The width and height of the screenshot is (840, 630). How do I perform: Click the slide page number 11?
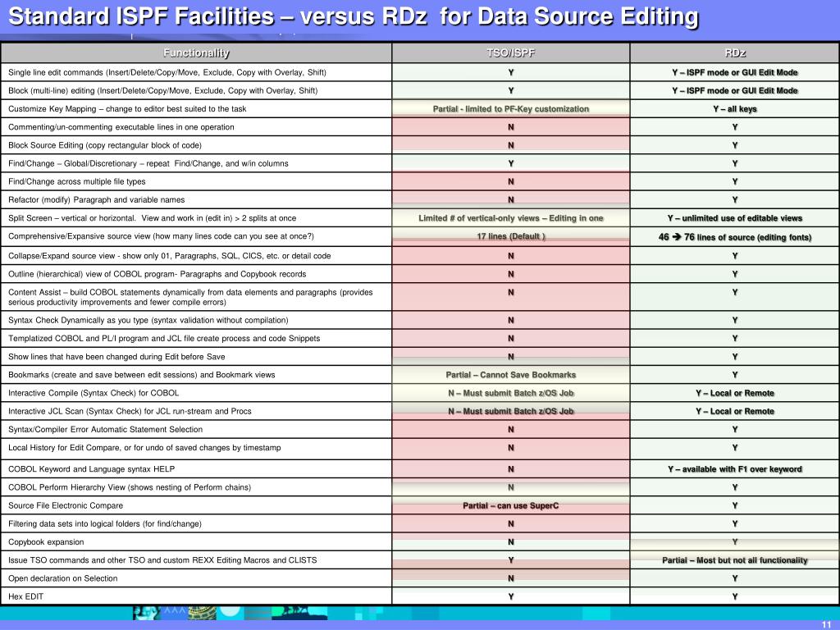click(x=826, y=624)
